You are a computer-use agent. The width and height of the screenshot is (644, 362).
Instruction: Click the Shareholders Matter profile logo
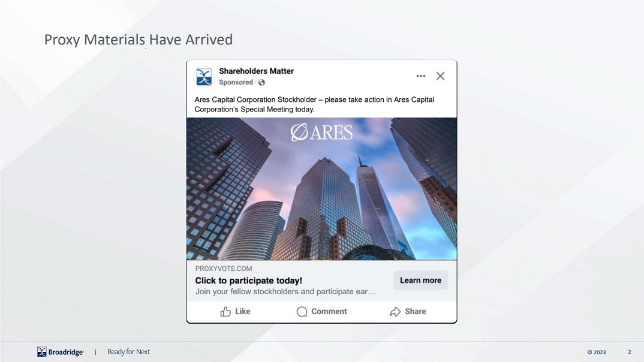click(204, 77)
